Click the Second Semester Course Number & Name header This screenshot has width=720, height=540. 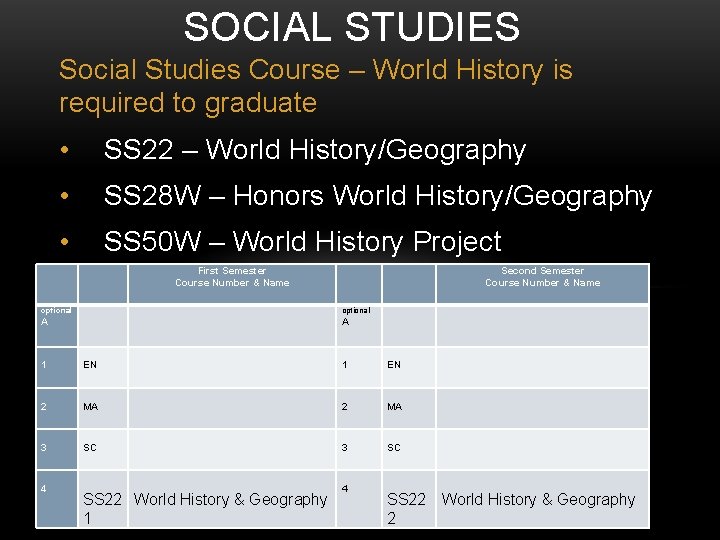[x=542, y=284]
